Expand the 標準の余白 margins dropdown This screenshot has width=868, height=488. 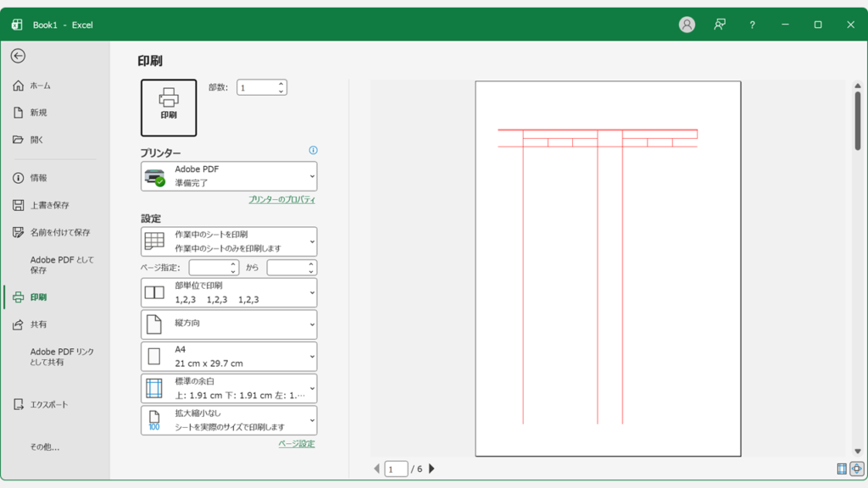click(x=229, y=388)
